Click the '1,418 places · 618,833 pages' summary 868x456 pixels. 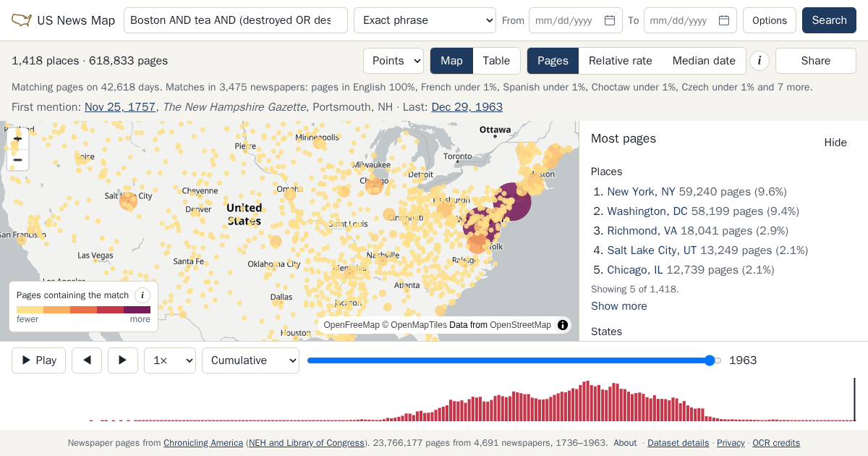click(x=90, y=61)
